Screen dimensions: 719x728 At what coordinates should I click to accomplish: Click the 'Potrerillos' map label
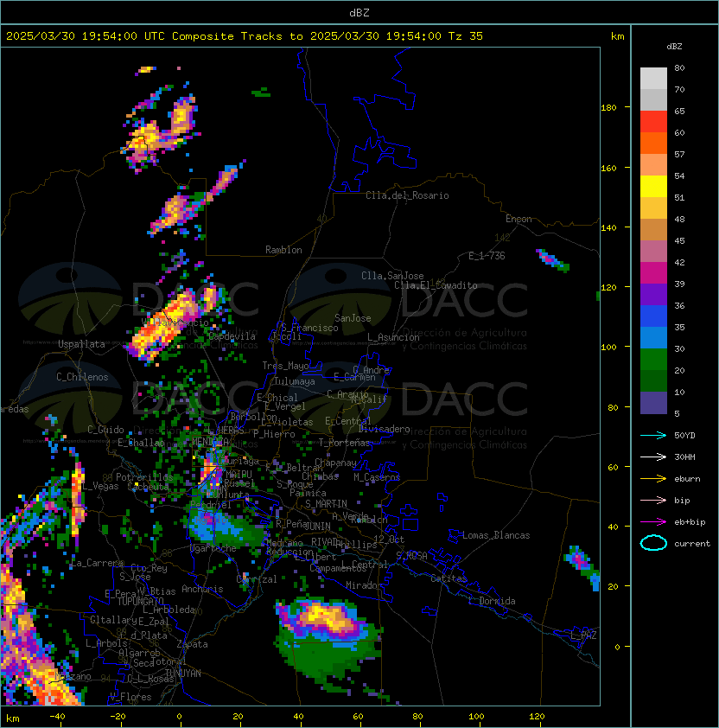(x=144, y=477)
